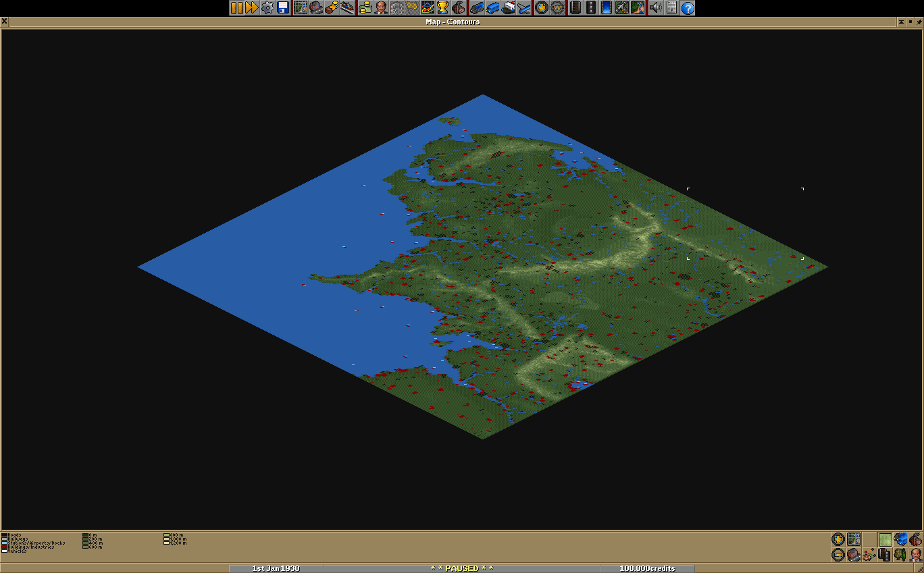
Task: Open the map menu in the main toolbar
Action: click(300, 8)
